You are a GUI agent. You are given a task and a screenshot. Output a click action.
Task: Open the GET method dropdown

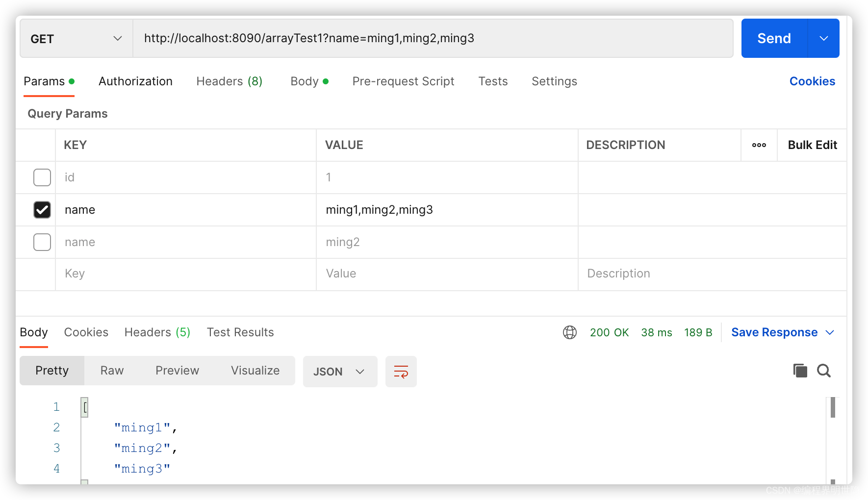76,39
